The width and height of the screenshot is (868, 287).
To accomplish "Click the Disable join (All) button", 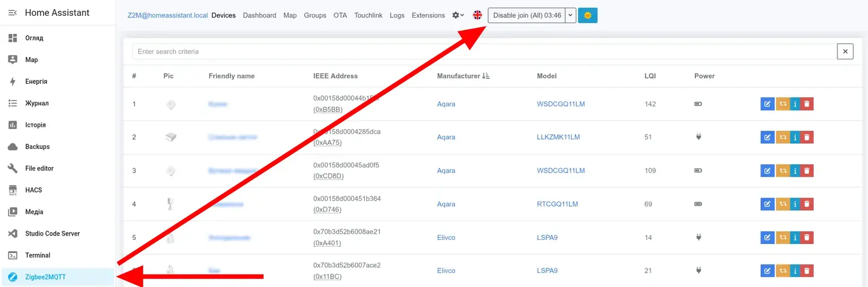I will coord(527,15).
